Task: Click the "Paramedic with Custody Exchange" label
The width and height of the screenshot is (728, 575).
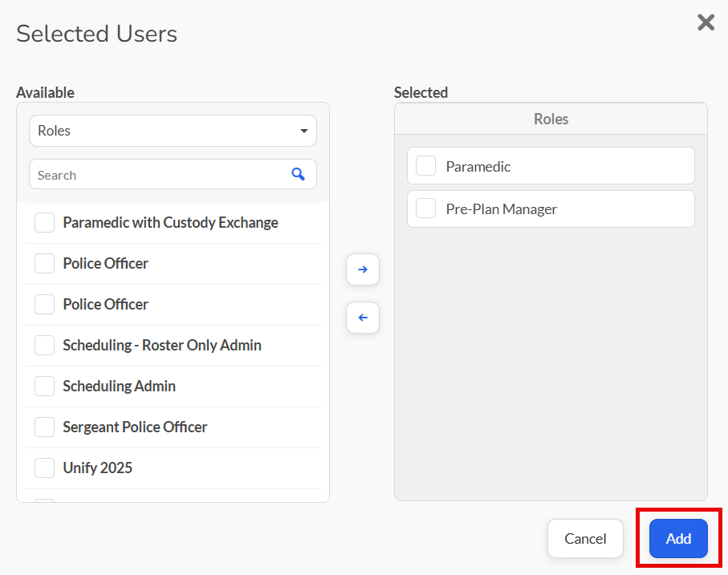Action: (170, 223)
